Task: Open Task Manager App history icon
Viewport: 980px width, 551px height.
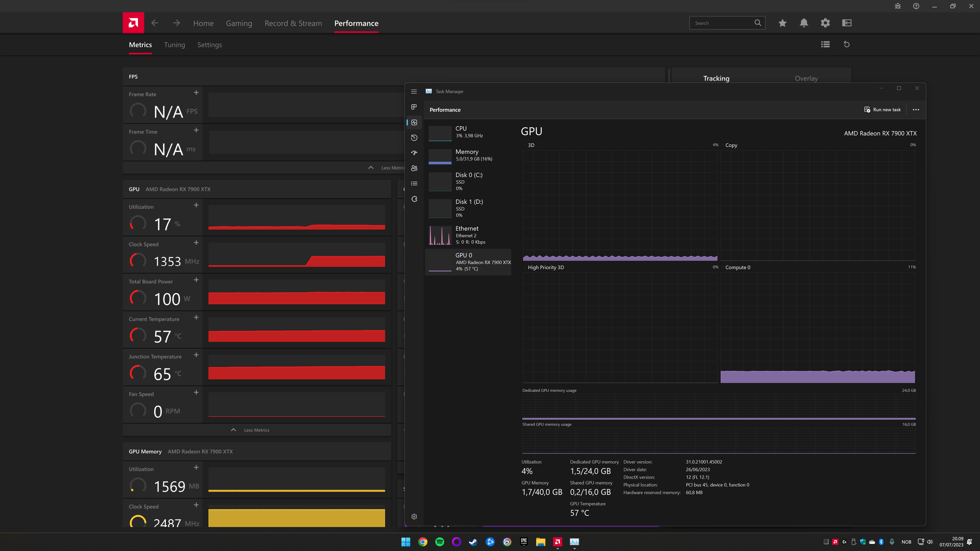Action: pos(414,138)
